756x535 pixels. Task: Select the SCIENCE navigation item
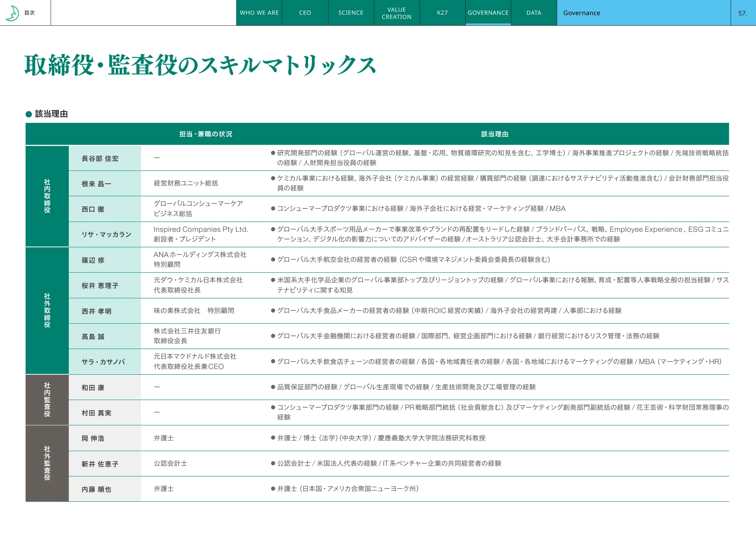351,12
